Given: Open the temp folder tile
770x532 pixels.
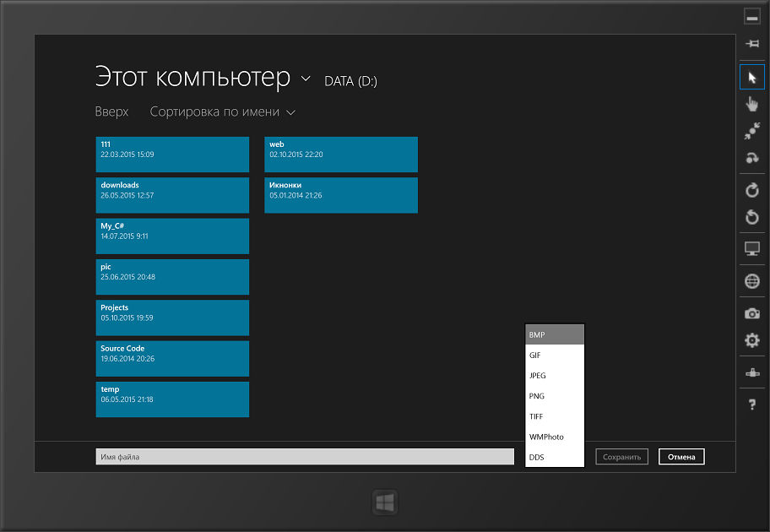Looking at the screenshot, I should 172,399.
